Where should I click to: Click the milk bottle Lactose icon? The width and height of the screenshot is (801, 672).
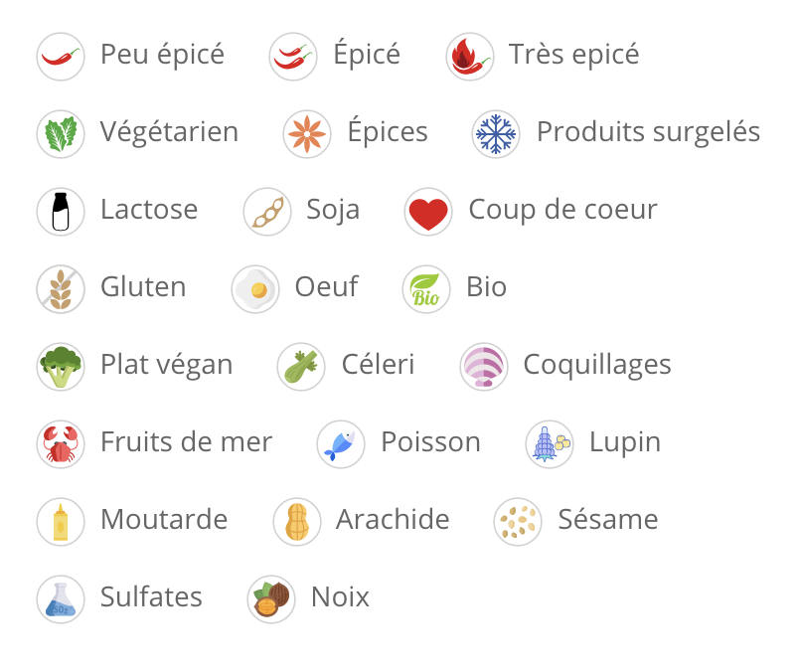(x=61, y=211)
